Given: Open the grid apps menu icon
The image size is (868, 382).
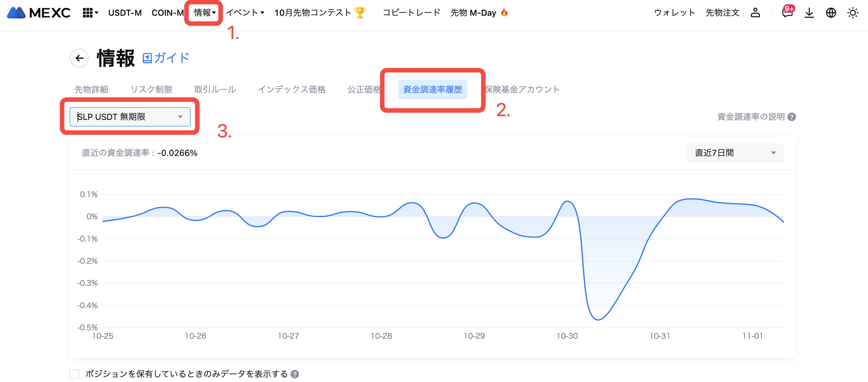Looking at the screenshot, I should (x=87, y=13).
